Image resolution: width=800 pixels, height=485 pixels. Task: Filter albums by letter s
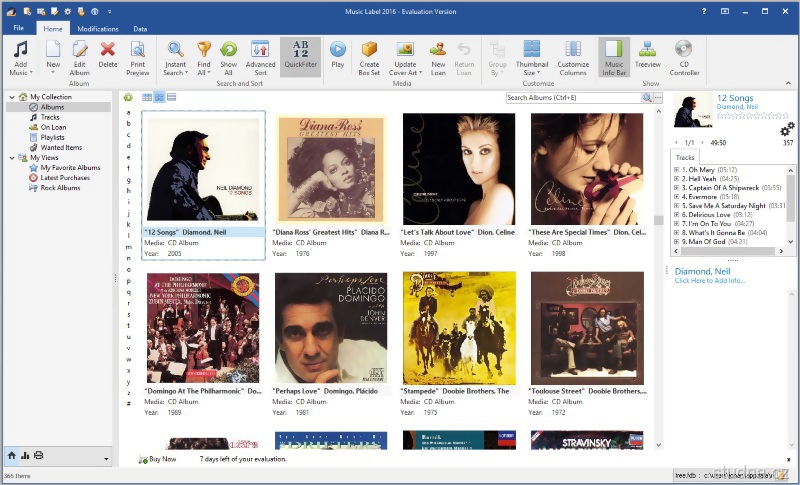pos(129,314)
